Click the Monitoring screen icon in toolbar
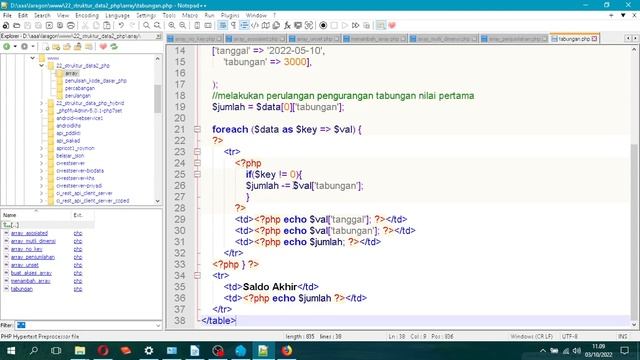The height and width of the screenshot is (360, 640). 298,25
